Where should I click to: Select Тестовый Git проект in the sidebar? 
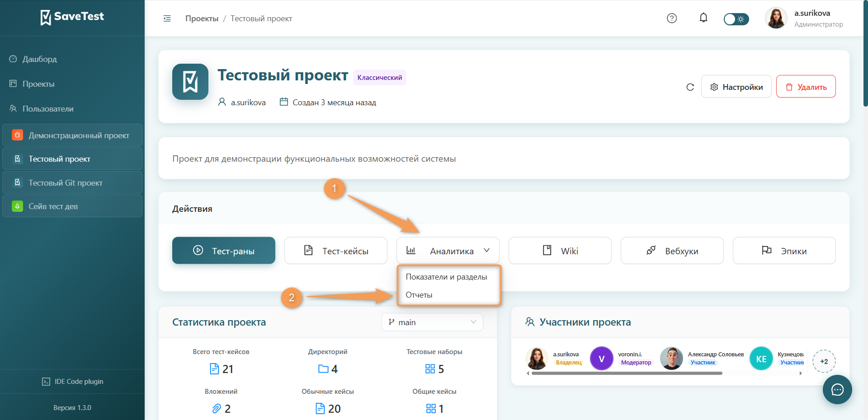(x=72, y=182)
